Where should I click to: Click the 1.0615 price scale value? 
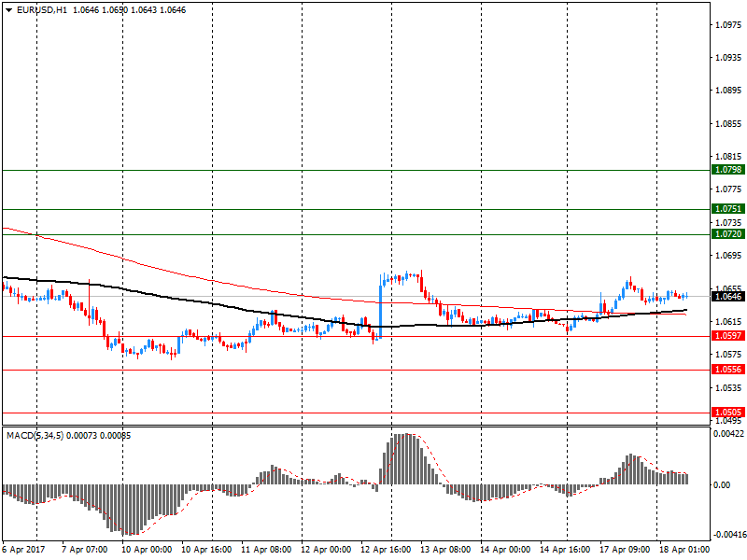pos(729,321)
